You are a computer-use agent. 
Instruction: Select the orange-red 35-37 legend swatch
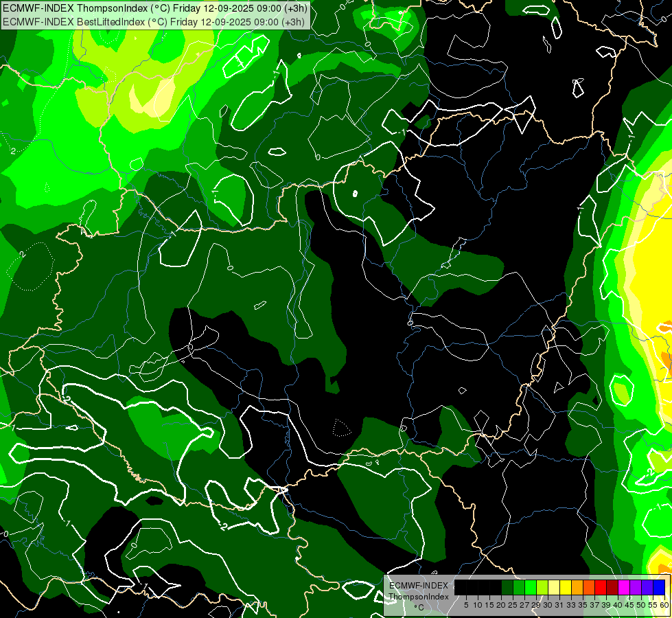click(589, 588)
